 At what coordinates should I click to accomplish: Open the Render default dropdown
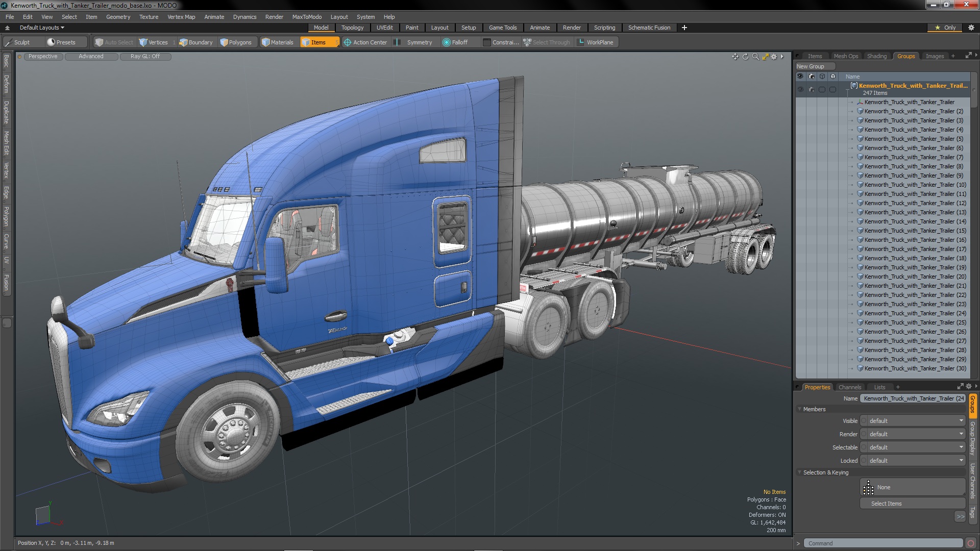[913, 434]
